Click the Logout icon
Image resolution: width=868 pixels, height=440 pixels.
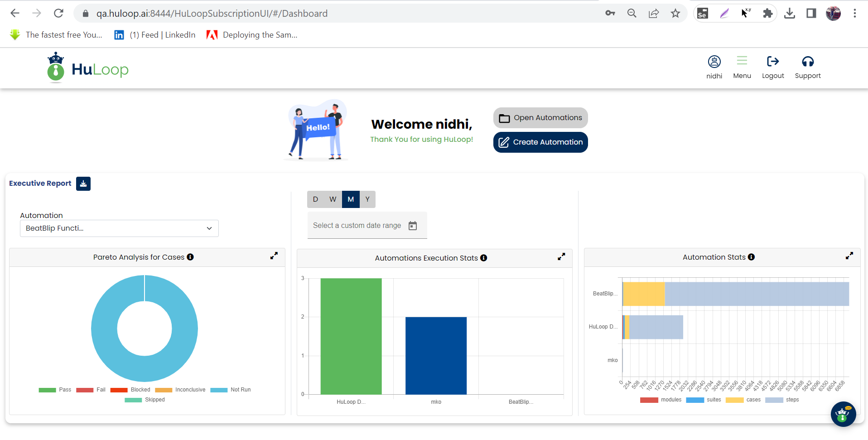point(772,62)
